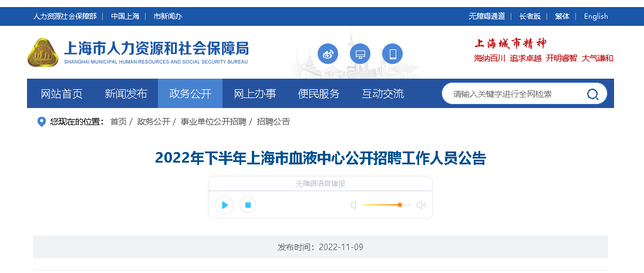644x273 pixels.
Task: Open the 政务公开 navigation tab
Action: [190, 94]
